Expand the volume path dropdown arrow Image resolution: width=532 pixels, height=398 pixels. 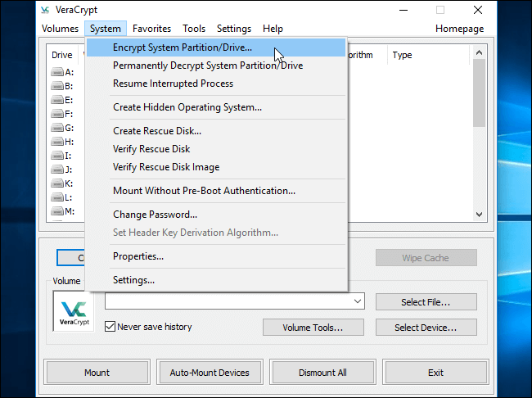pos(358,301)
